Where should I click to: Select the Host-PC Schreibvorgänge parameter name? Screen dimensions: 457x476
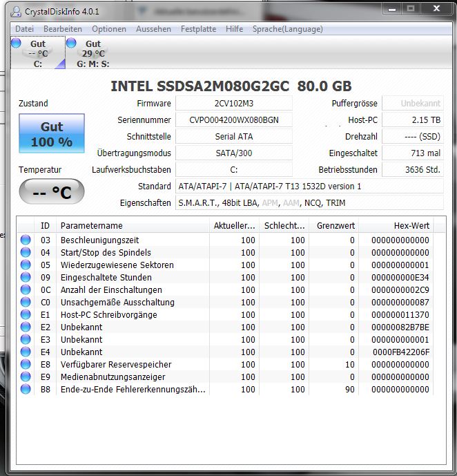(108, 315)
